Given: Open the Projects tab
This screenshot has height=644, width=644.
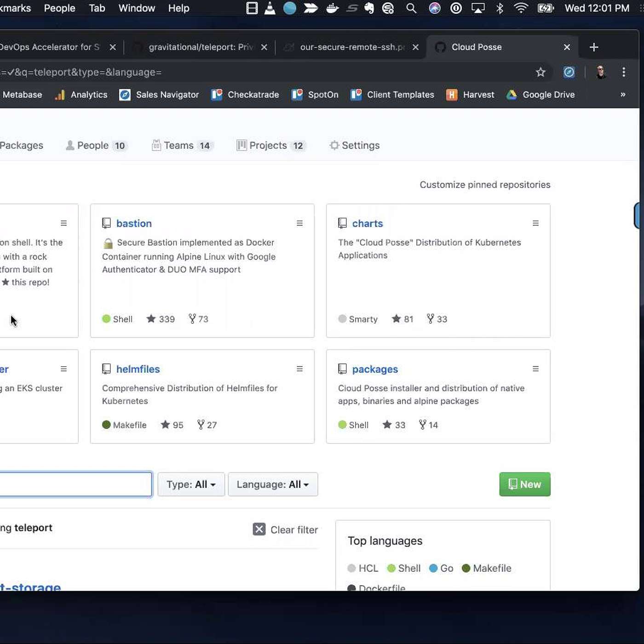Looking at the screenshot, I should click(x=270, y=145).
